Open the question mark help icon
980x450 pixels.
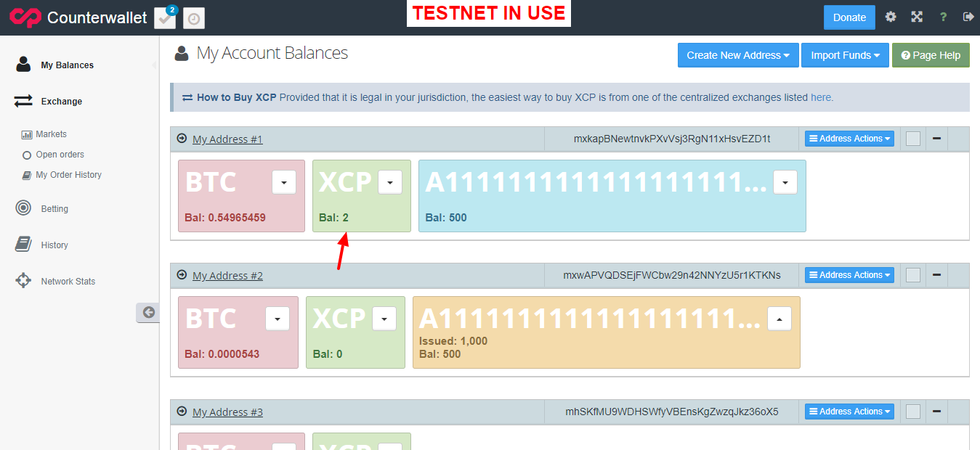(x=943, y=17)
